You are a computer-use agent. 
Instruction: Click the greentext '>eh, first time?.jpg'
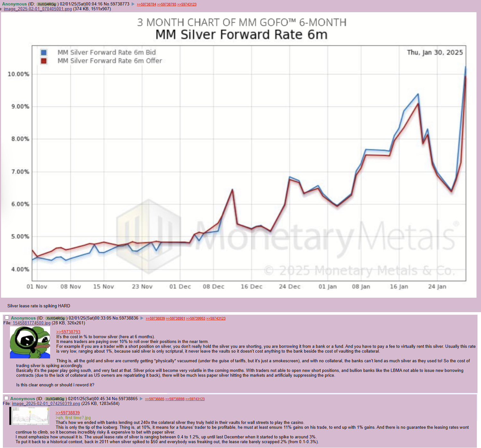pyautogui.click(x=73, y=418)
